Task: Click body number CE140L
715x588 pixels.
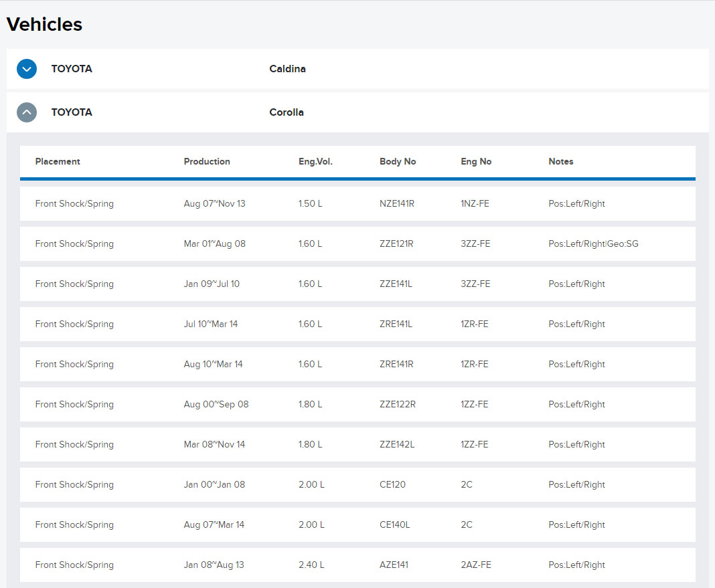Action: [x=394, y=524]
